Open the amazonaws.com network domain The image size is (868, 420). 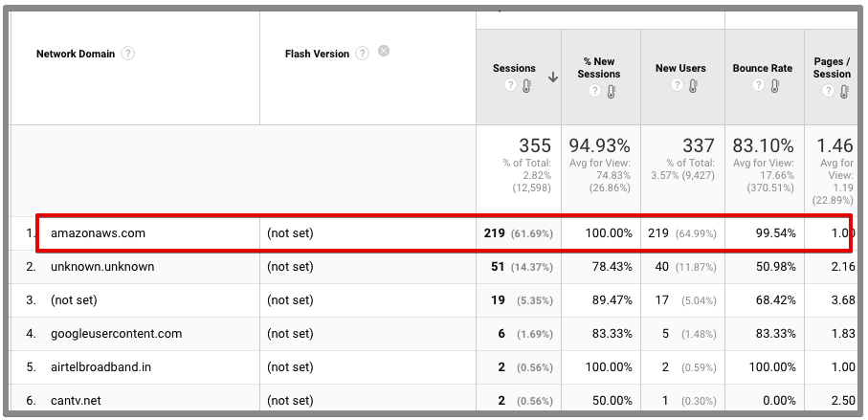[x=98, y=232]
